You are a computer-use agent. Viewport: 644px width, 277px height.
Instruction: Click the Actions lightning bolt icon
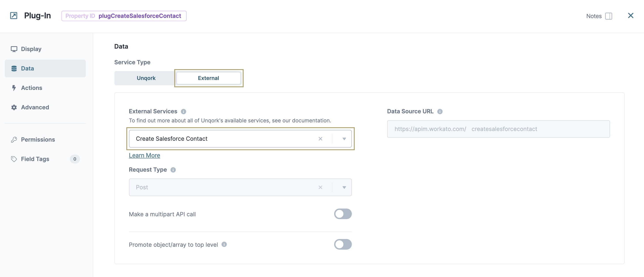[x=14, y=88]
